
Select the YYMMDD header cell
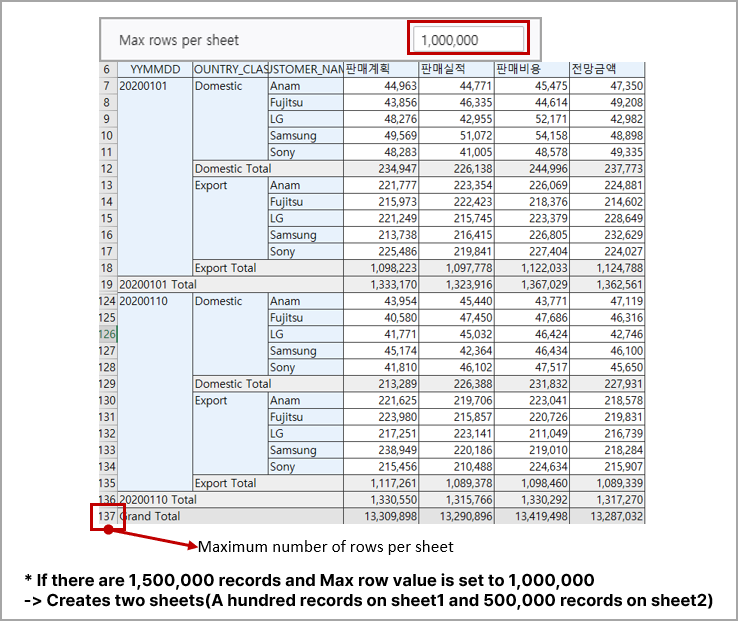(x=155, y=70)
